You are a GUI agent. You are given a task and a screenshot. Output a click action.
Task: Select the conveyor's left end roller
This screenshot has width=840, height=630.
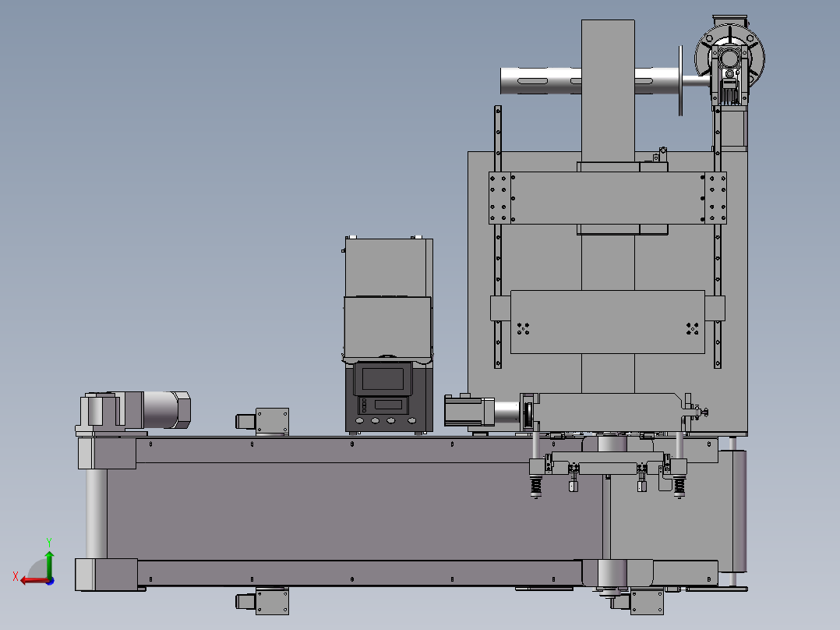coord(96,514)
